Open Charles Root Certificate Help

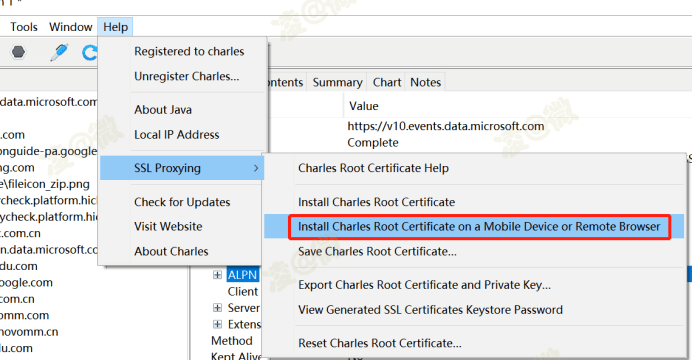[x=373, y=168]
